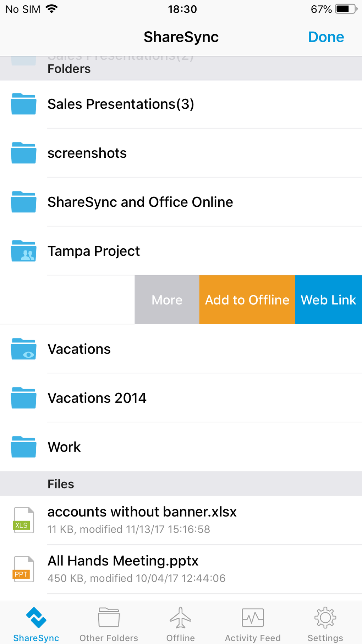Open the ShareSync tab icon
The height and width of the screenshot is (644, 362).
[x=36, y=619]
